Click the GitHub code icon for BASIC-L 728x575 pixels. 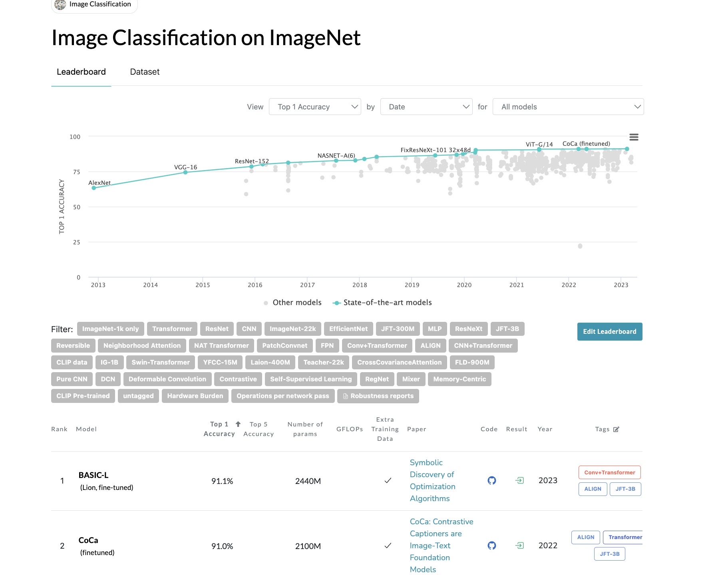[x=492, y=480]
